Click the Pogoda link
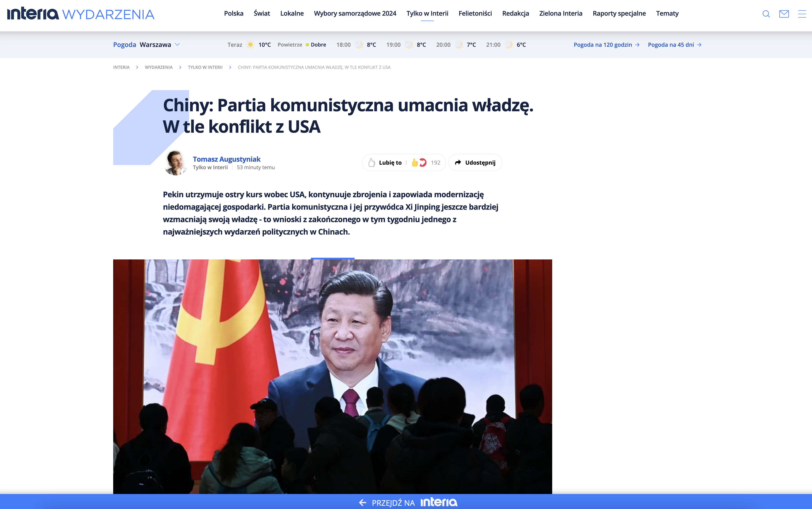The width and height of the screenshot is (812, 509). pyautogui.click(x=125, y=44)
